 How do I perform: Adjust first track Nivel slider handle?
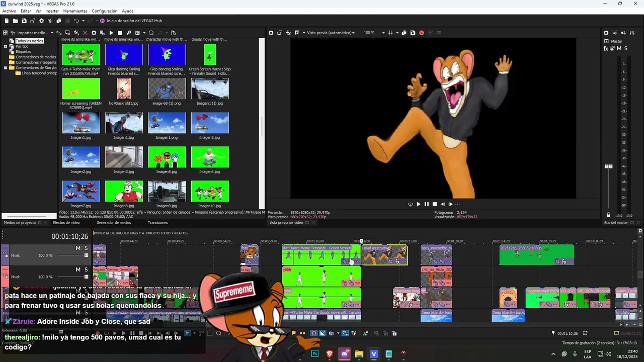86,255
